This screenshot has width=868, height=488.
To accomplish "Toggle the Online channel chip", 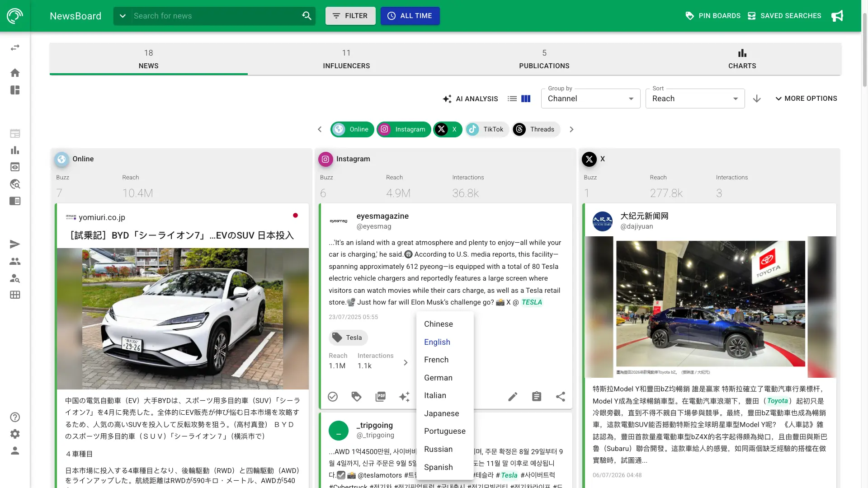I will 352,129.
